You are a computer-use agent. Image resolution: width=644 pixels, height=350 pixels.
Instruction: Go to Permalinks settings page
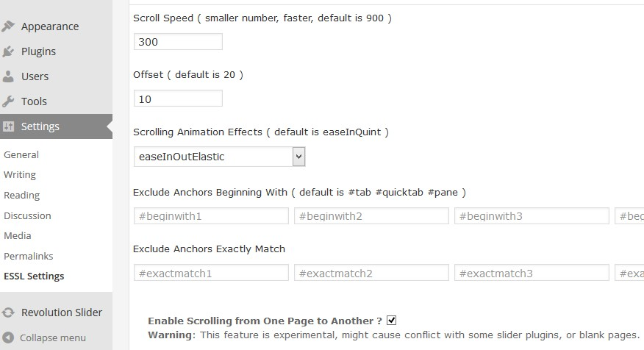[29, 257]
